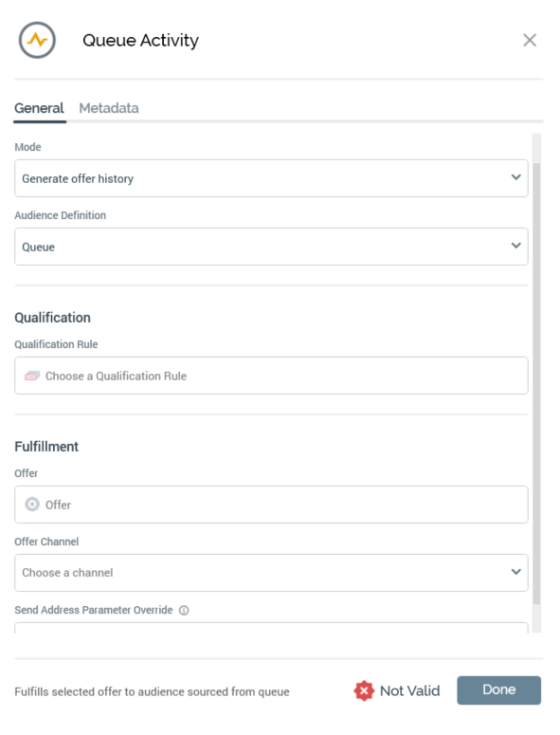
Task: Expand the Mode dropdown chevron
Action: (x=516, y=177)
